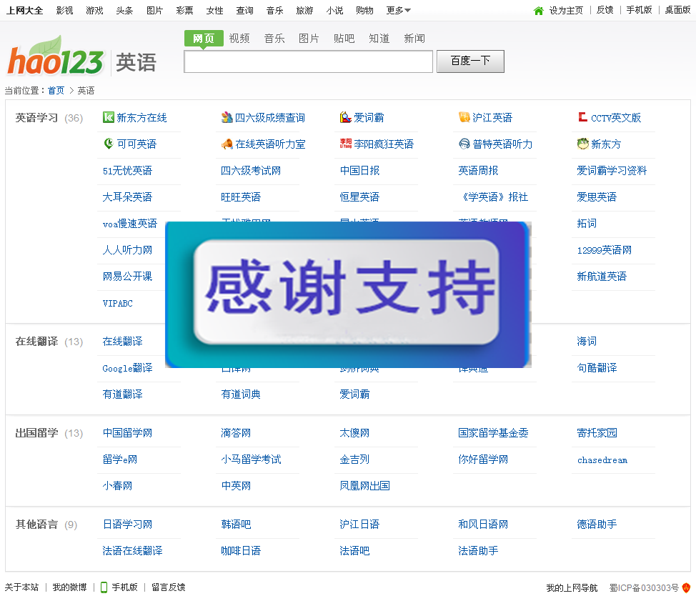Viewport: 696px width, 616px height.
Task: Open the 大耳朵英语 link
Action: [x=127, y=197]
